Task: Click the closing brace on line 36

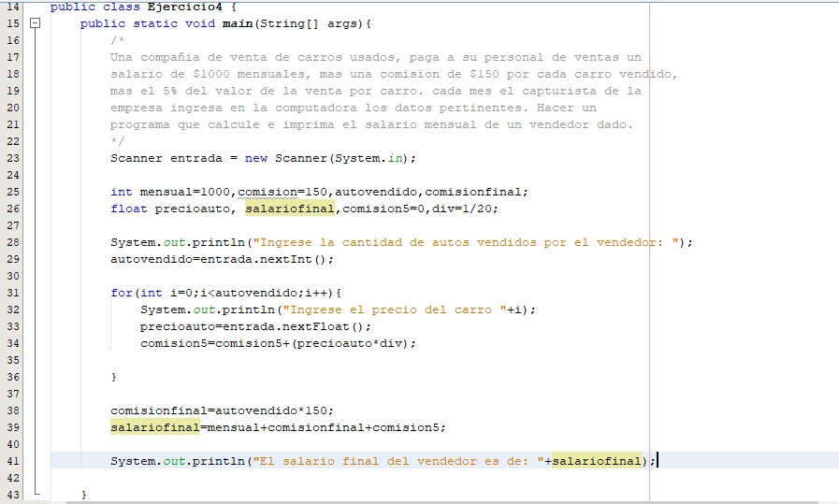Action: pyautogui.click(x=114, y=377)
